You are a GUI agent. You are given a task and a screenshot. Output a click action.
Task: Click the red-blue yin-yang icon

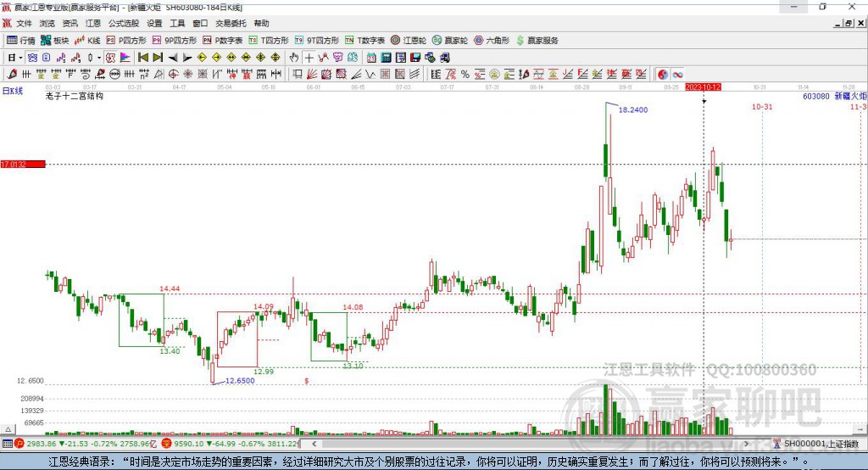click(663, 75)
